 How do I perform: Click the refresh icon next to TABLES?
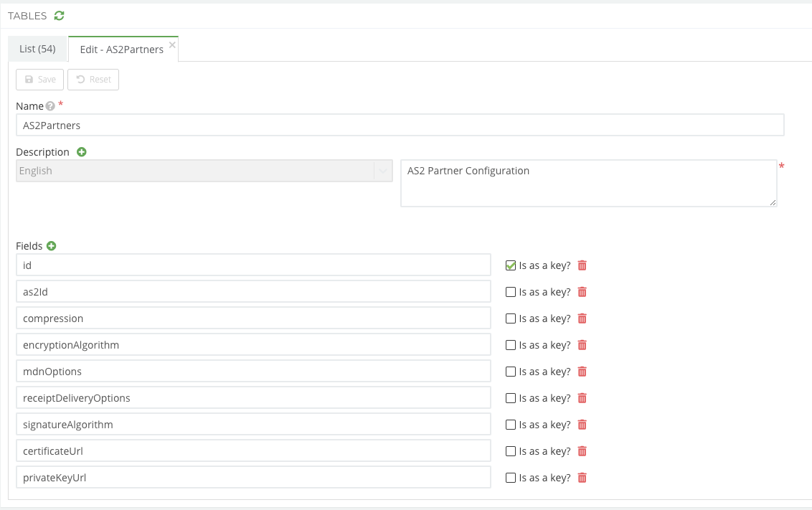[x=60, y=16]
